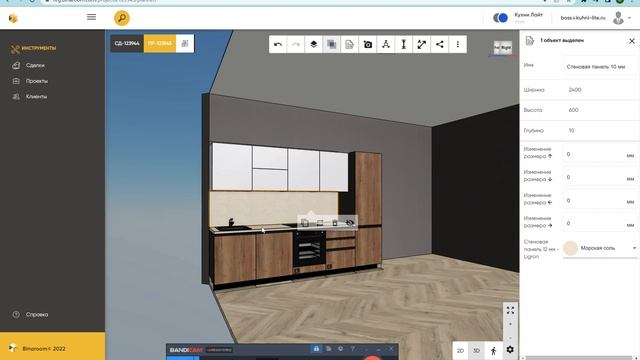Image resolution: width=640 pixels, height=360 pixels.
Task: Click the diagonal resize arrows tool
Action: tap(422, 44)
